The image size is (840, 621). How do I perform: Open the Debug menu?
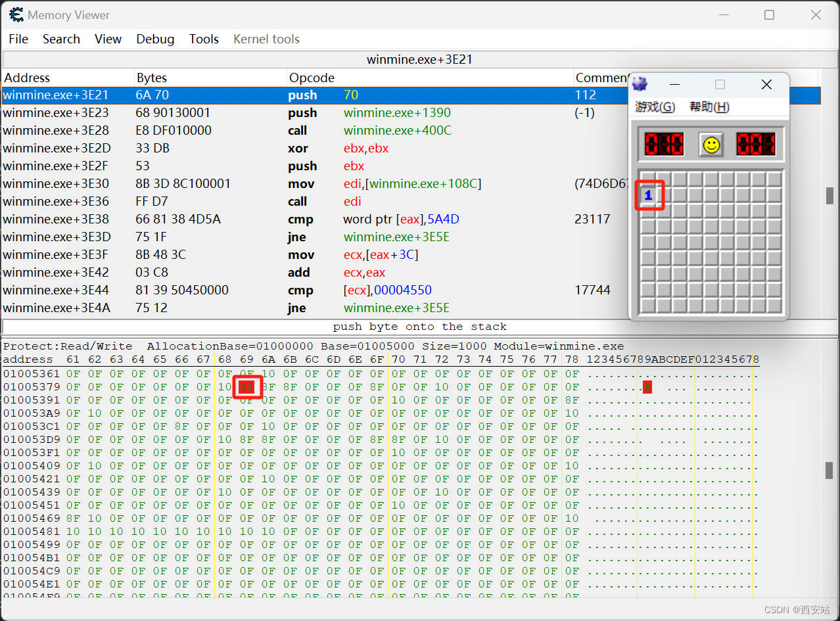click(x=155, y=39)
